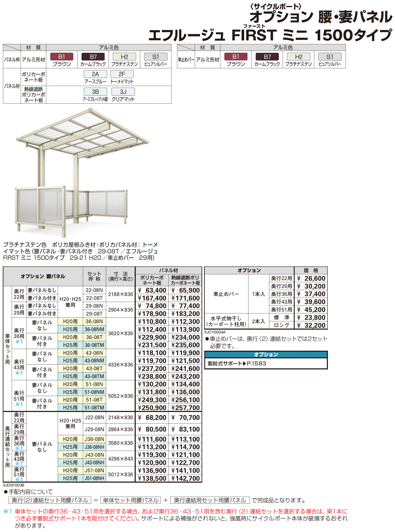395x532 pixels.
Task: Click the page title エフルージュ FIRST ミニ 1500タイプ
Action: (270, 35)
